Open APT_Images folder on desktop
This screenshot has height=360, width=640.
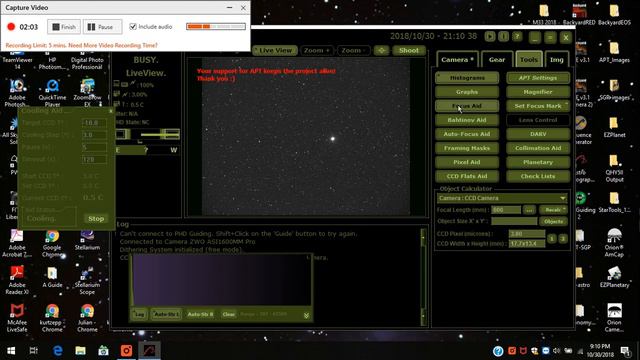coord(614,52)
